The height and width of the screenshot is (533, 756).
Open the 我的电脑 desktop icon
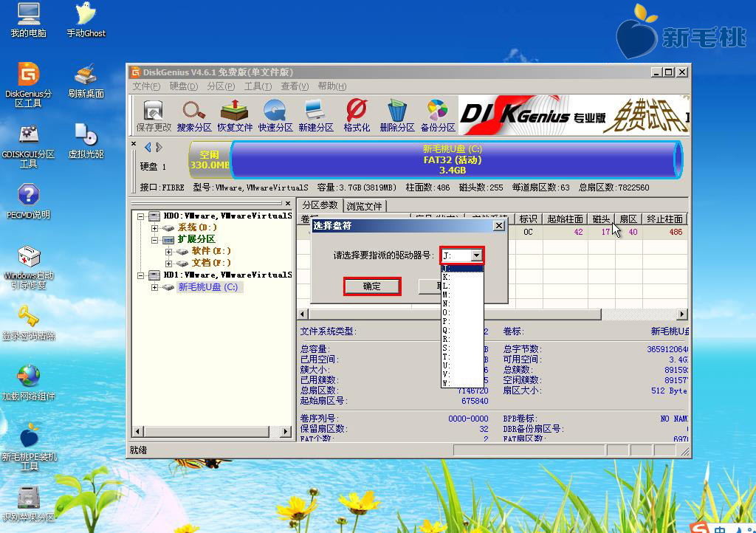tap(29, 20)
